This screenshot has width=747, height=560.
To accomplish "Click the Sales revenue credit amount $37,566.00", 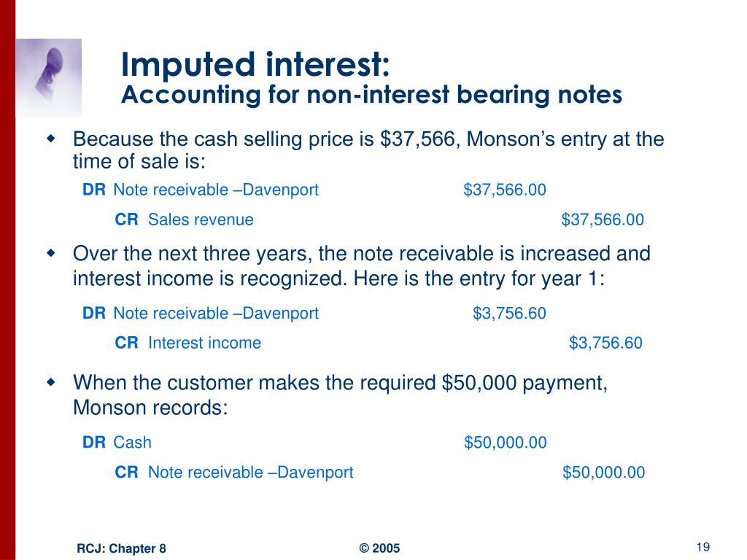I will [603, 219].
